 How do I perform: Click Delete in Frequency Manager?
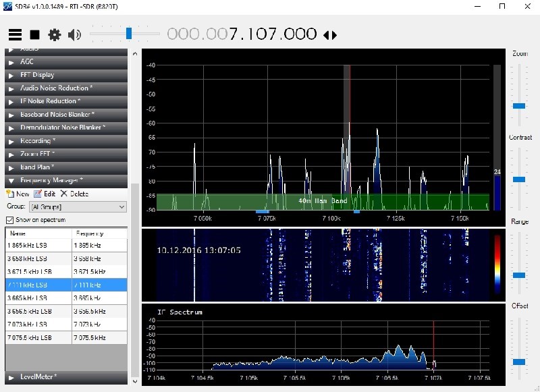point(74,194)
